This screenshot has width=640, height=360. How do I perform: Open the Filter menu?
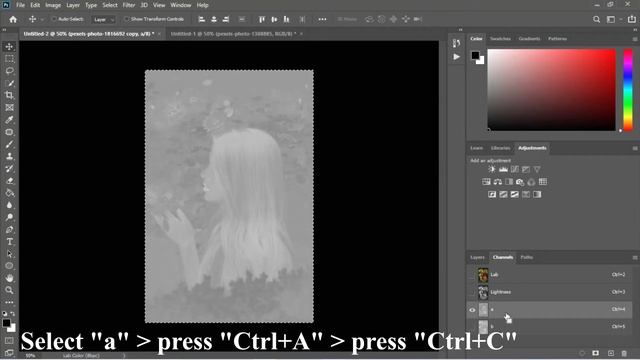click(129, 5)
